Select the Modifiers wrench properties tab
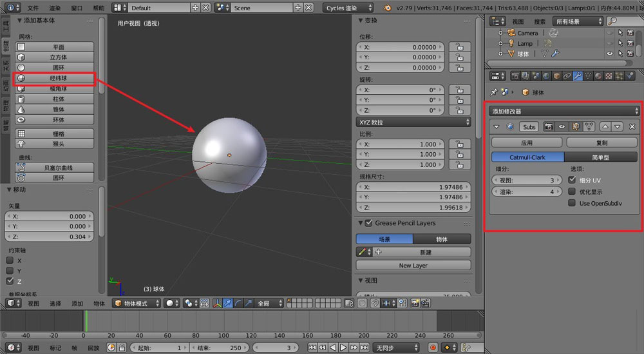This screenshot has width=644, height=354. point(578,76)
